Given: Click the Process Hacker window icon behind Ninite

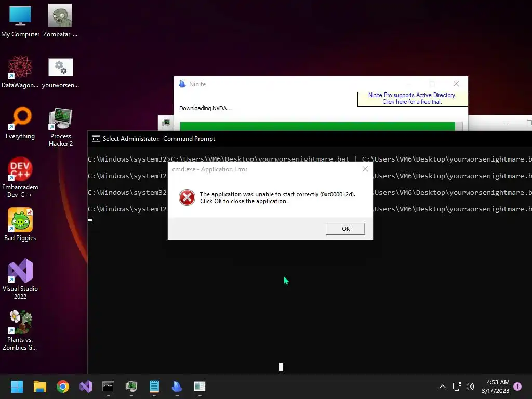Looking at the screenshot, I should pos(166,123).
